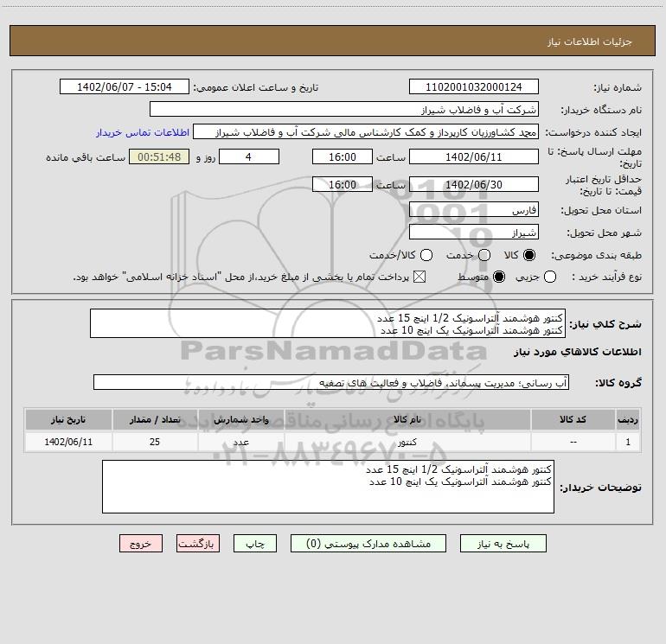Select the جزیی purchase type radio
This screenshot has width=666, height=644.
pyautogui.click(x=550, y=277)
